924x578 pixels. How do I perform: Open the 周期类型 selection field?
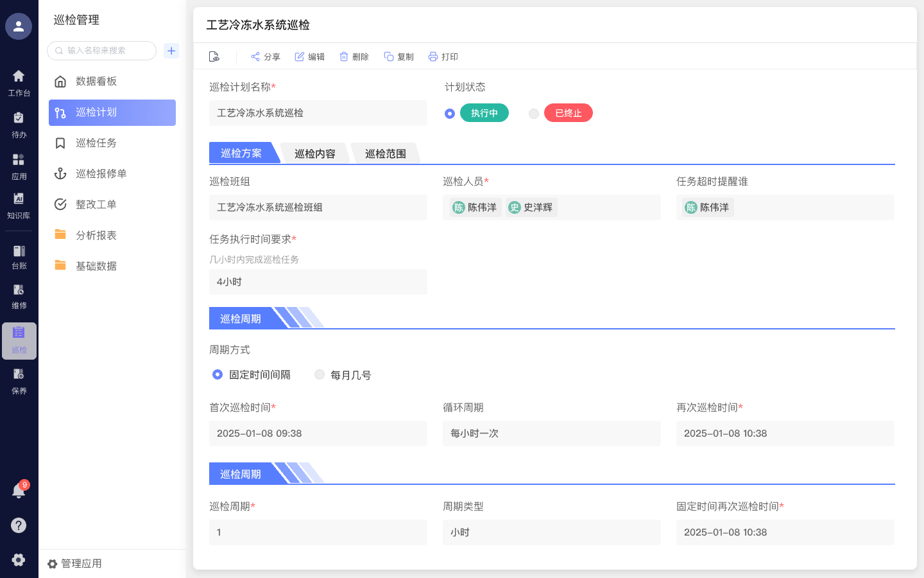point(552,532)
